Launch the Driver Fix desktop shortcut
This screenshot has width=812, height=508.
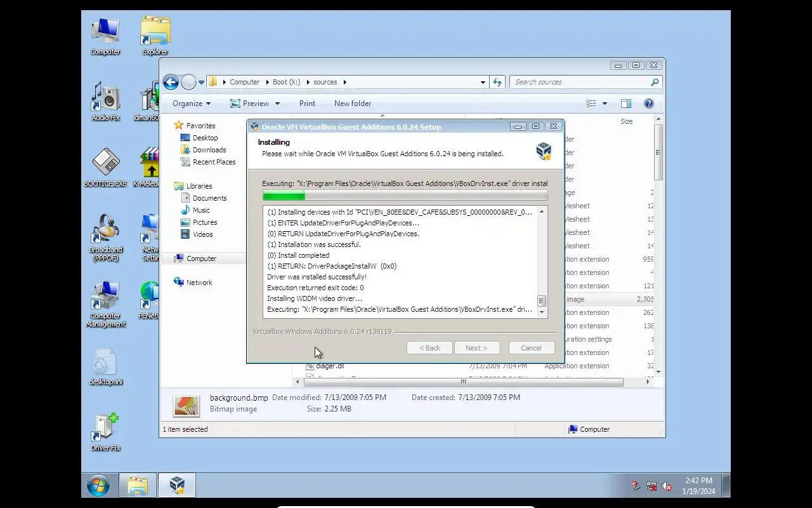coord(105,432)
